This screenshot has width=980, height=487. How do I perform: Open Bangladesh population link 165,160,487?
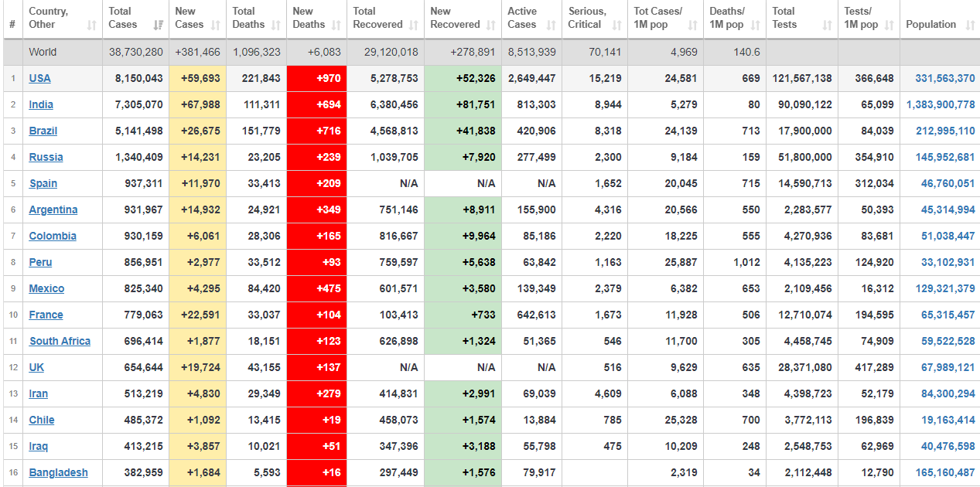(x=945, y=472)
